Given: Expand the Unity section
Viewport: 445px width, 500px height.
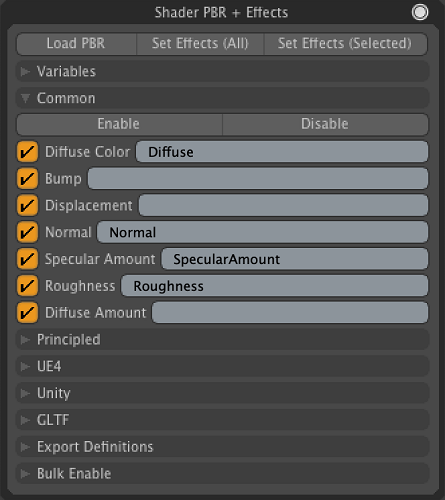Looking at the screenshot, I should [222, 393].
